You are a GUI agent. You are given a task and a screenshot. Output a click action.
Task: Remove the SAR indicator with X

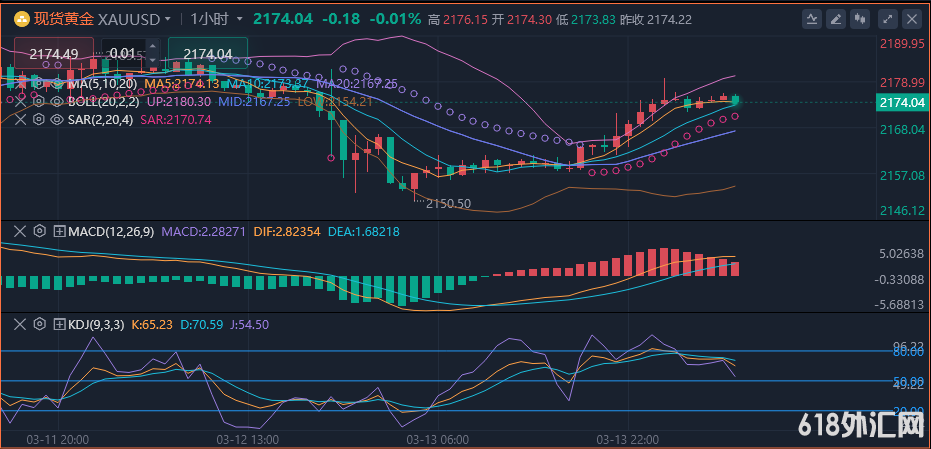pos(19,119)
